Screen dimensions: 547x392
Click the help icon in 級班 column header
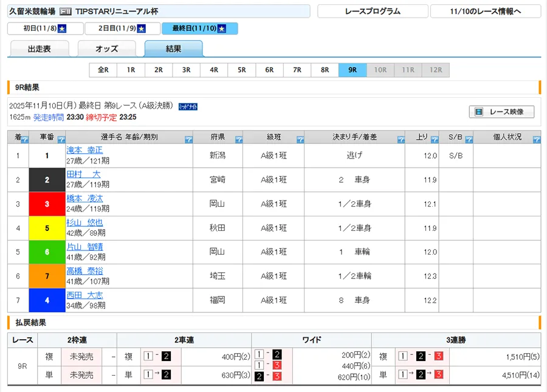point(300,140)
